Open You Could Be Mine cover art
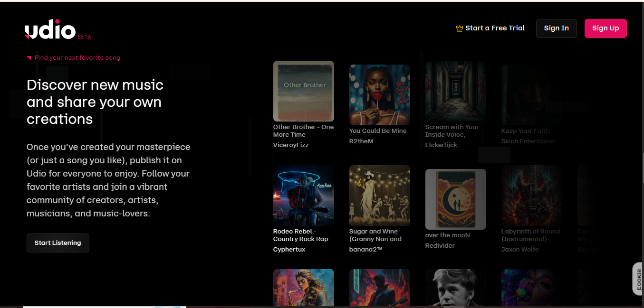 pos(380,95)
